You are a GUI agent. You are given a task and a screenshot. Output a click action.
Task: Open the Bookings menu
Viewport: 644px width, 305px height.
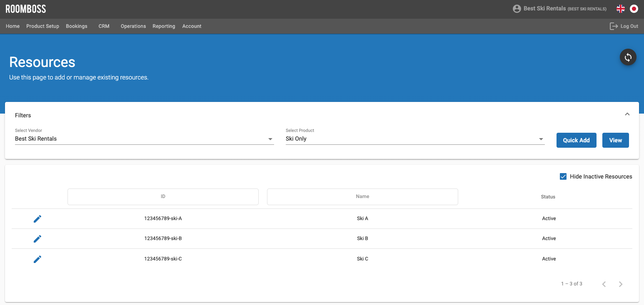77,26
